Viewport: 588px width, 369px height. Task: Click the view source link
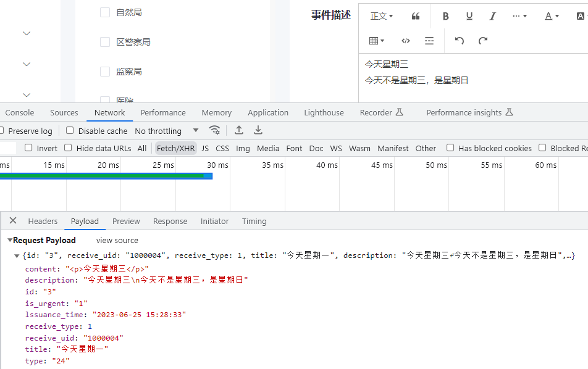[117, 241]
